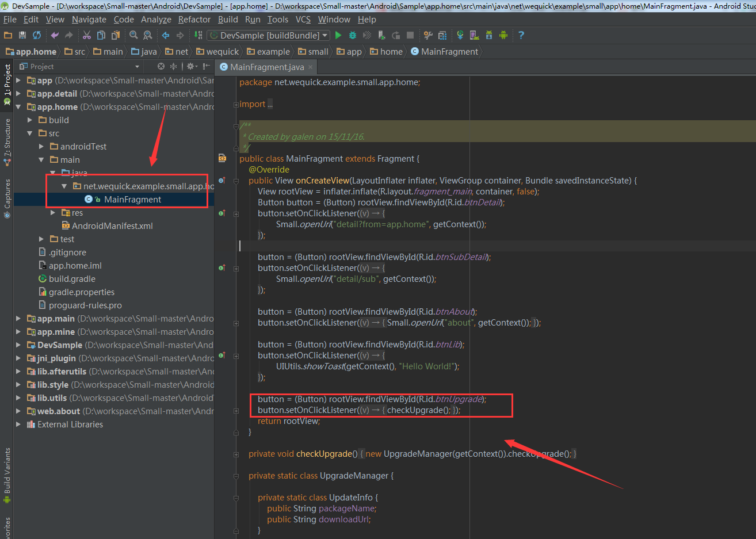Expand the androidTest folder
The image size is (756, 539).
(x=41, y=147)
